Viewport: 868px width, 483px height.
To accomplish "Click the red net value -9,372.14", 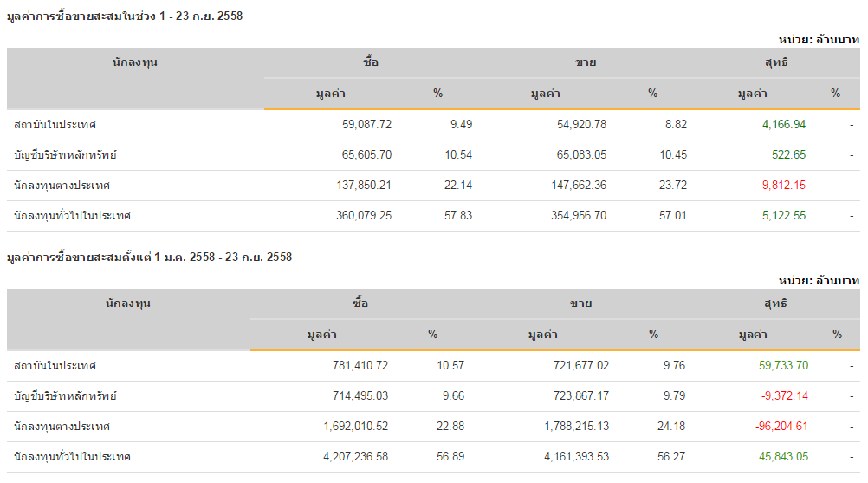I will 785,396.
